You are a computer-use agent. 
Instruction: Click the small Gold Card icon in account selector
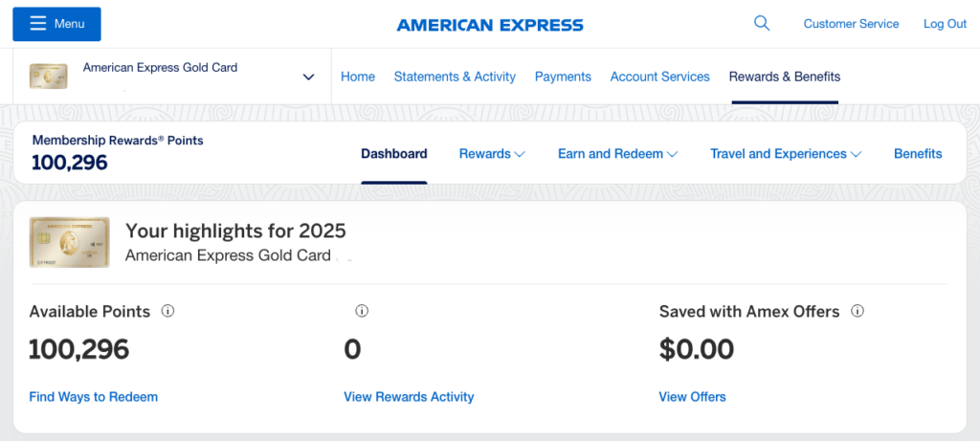coord(49,77)
